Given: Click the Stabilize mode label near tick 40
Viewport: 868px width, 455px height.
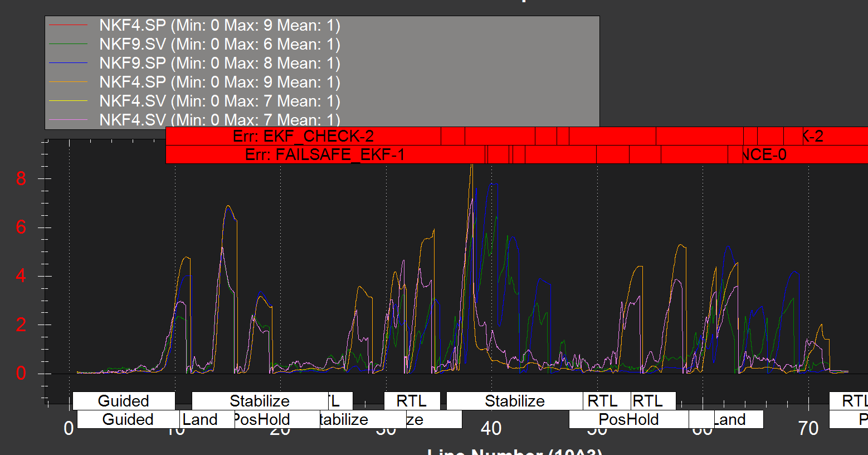Looking at the screenshot, I should pos(515,401).
